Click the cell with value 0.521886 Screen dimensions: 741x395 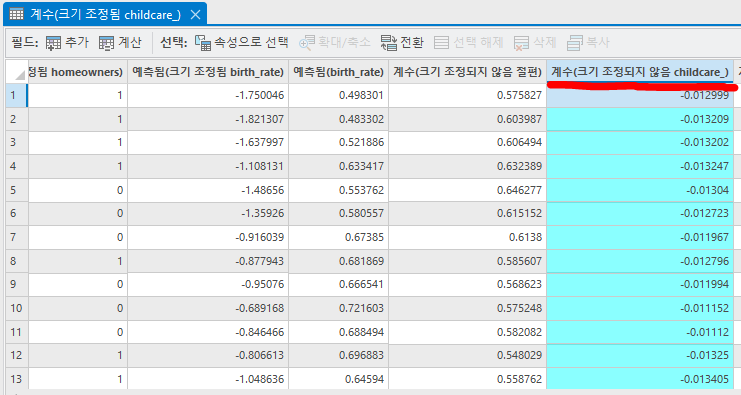(x=338, y=143)
